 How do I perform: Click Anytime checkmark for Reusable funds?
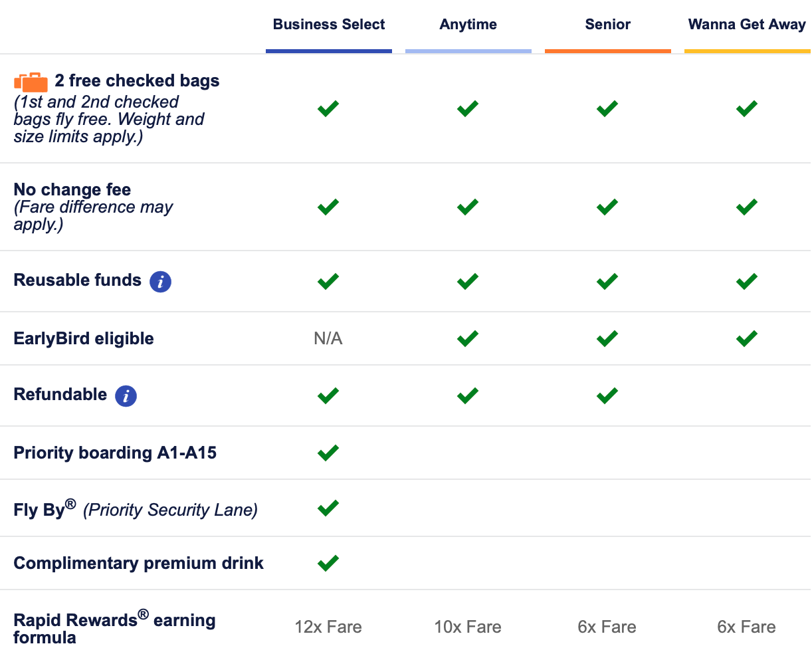468,281
